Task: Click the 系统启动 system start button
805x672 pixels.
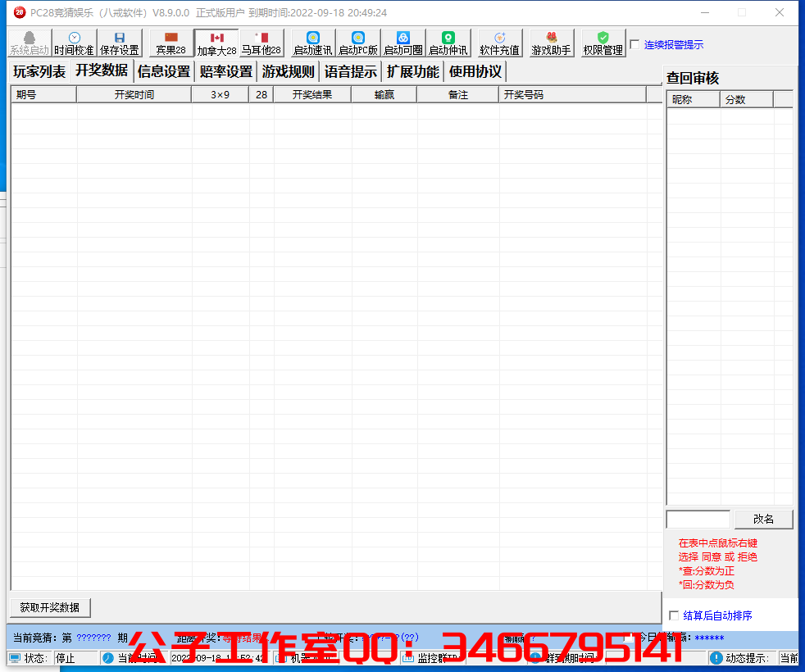Action: click(30, 43)
